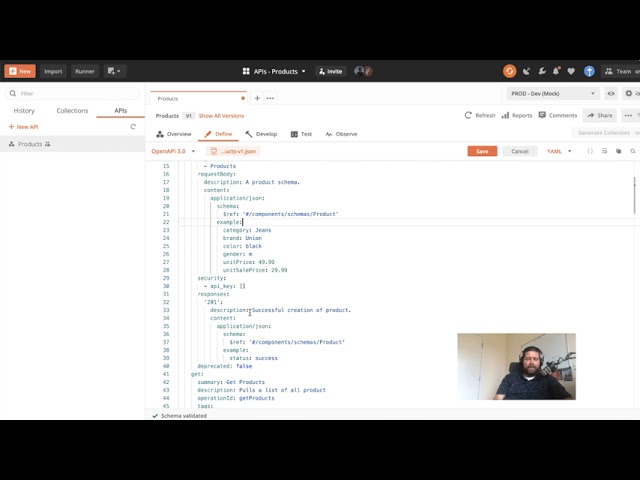Open the PROD - Dev (Mock) environment dropdown

[553, 93]
